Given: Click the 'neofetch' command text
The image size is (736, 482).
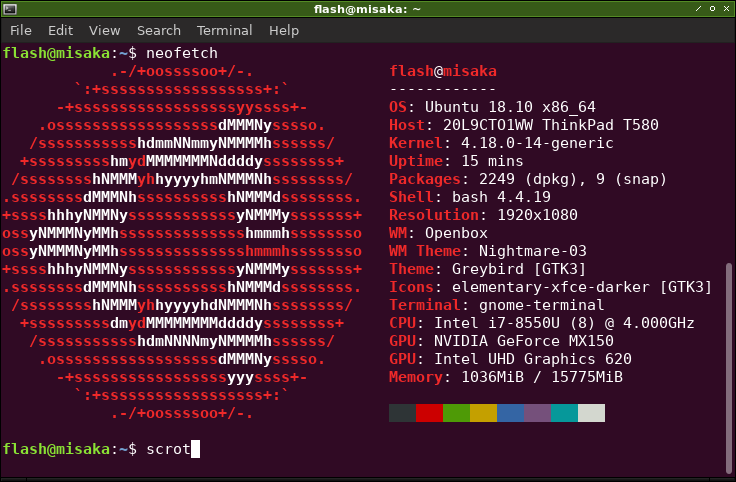Looking at the screenshot, I should click(182, 53).
